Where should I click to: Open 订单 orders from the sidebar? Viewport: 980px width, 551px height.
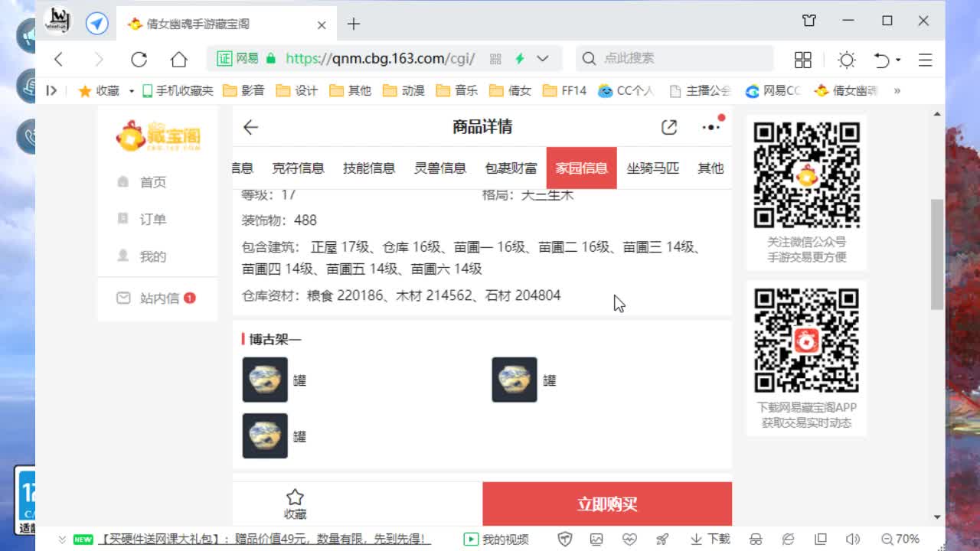tap(153, 219)
